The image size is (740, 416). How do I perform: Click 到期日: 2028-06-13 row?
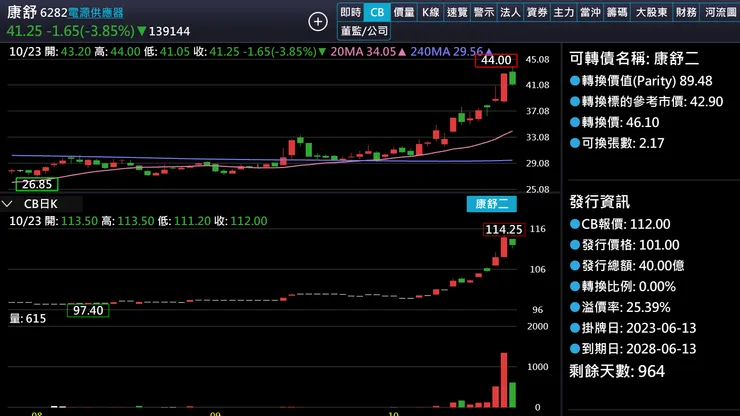point(633,348)
